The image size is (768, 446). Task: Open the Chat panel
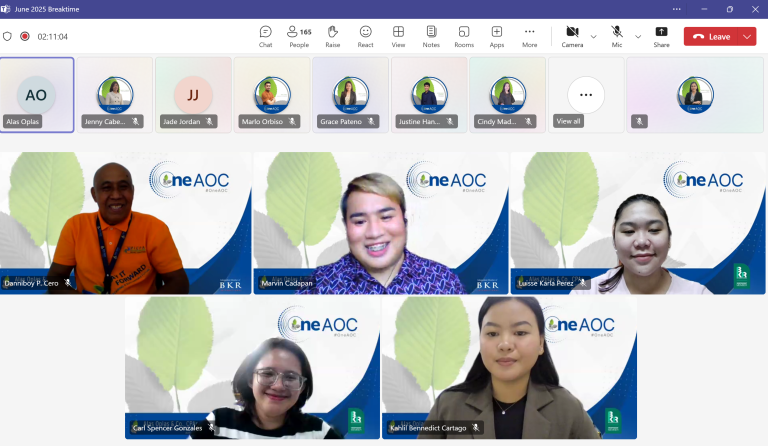coord(265,36)
